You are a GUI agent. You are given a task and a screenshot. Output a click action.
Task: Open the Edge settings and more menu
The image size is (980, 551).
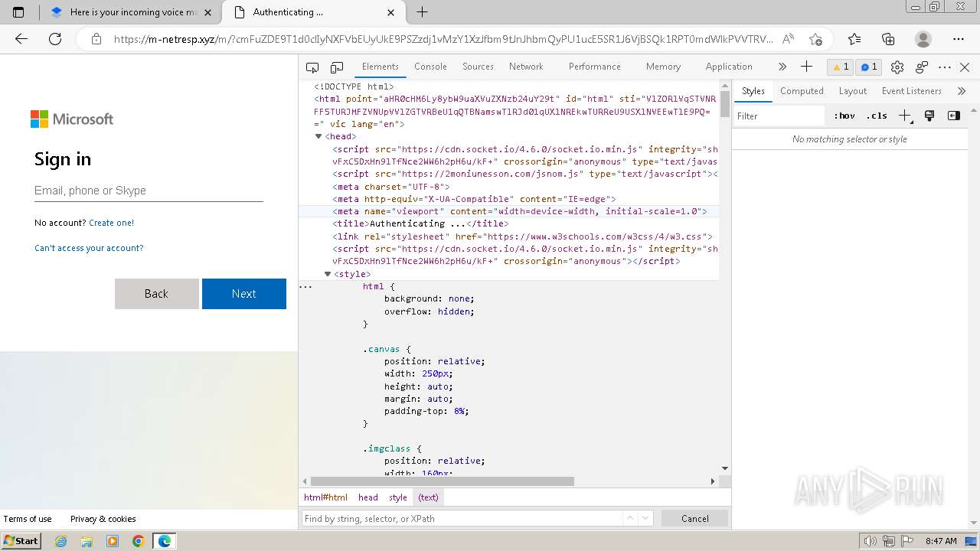tap(959, 39)
